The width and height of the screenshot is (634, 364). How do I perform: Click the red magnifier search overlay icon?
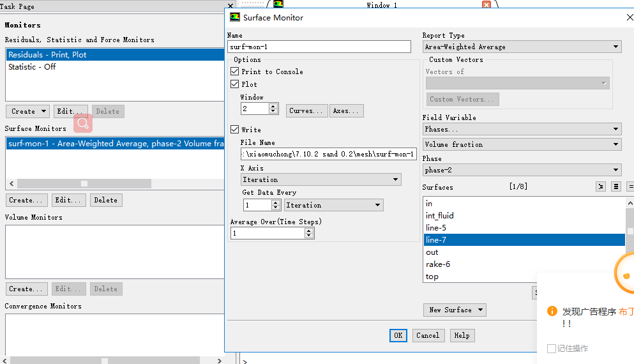tap(83, 123)
